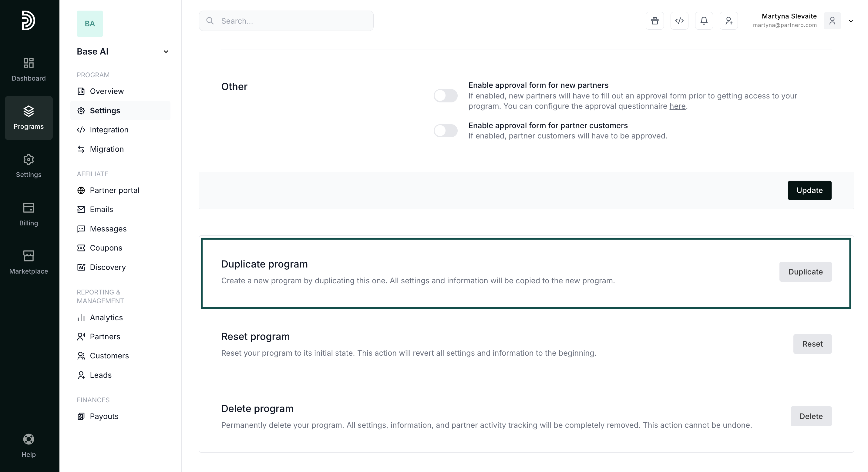868x472 pixels.
Task: Click the gift icon in the top bar
Action: (x=654, y=21)
